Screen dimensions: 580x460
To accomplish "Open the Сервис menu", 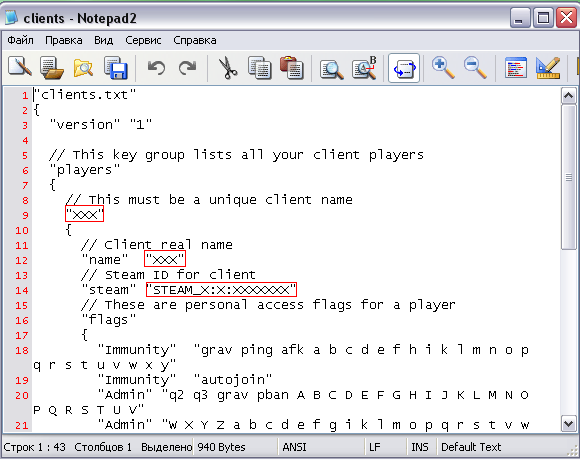I will 143,40.
